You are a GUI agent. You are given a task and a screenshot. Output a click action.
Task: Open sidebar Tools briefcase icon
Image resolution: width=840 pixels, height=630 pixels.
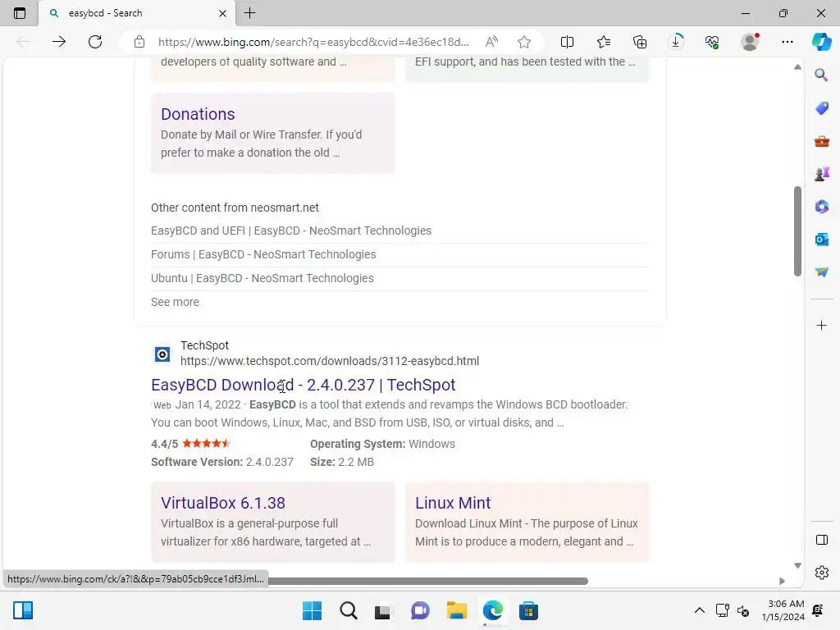(821, 141)
